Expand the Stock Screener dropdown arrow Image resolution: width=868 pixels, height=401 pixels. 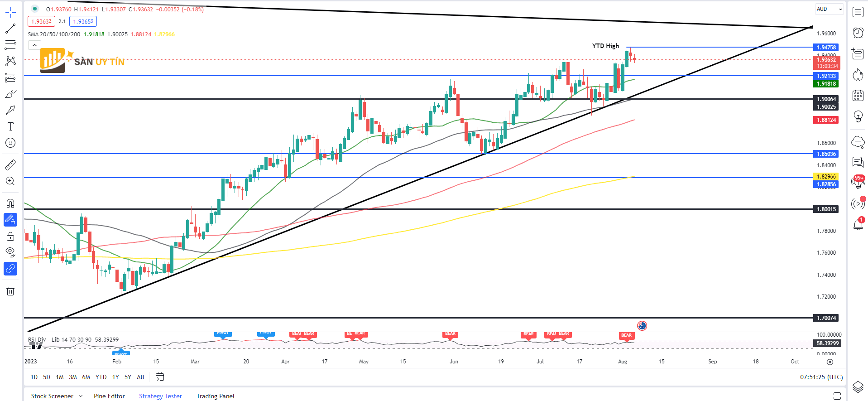tap(81, 396)
